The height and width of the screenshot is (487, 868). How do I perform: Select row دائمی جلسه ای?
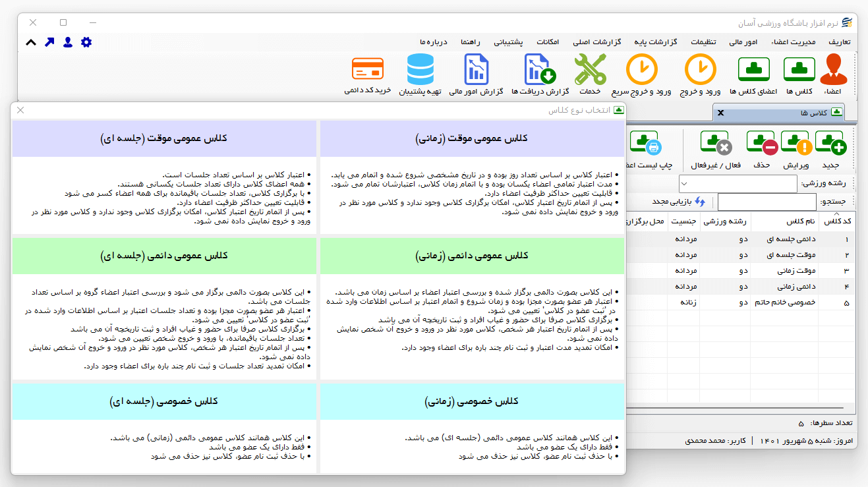pyautogui.click(x=739, y=239)
